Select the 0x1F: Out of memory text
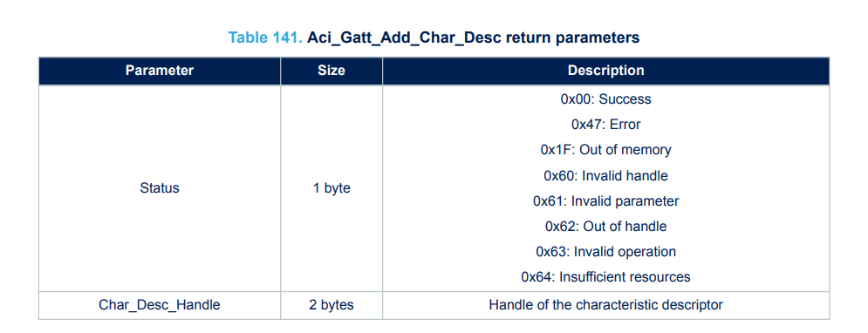The height and width of the screenshot is (333, 868). (605, 150)
